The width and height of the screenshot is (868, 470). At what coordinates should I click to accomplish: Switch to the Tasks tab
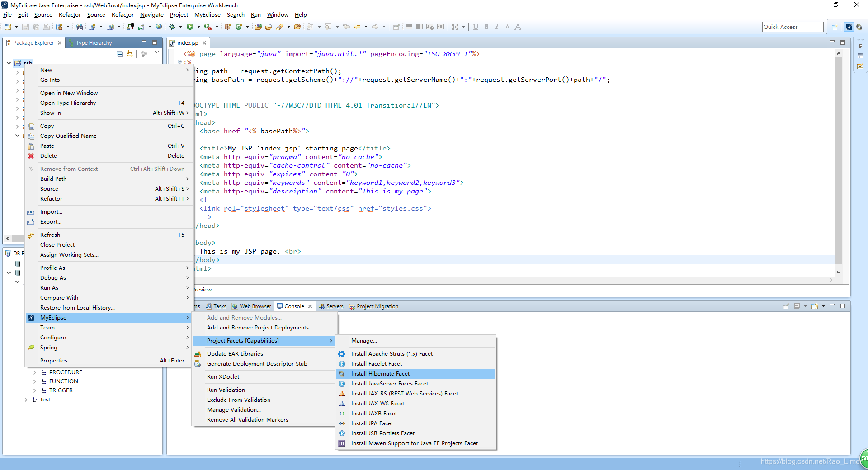[x=216, y=306]
